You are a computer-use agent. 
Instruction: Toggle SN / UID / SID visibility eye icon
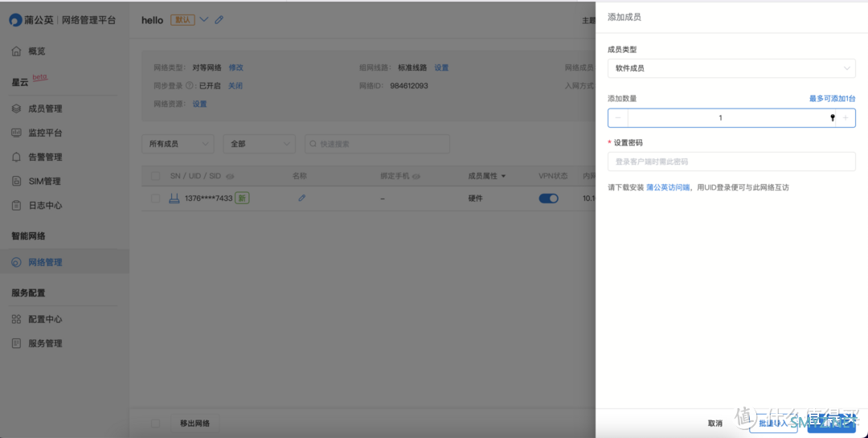tap(230, 177)
